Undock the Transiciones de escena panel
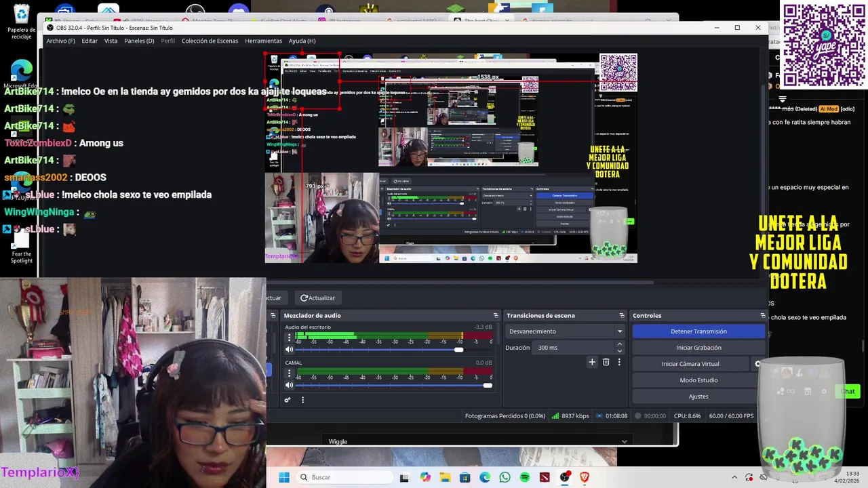Viewport: 868px width, 488px height. coord(622,316)
